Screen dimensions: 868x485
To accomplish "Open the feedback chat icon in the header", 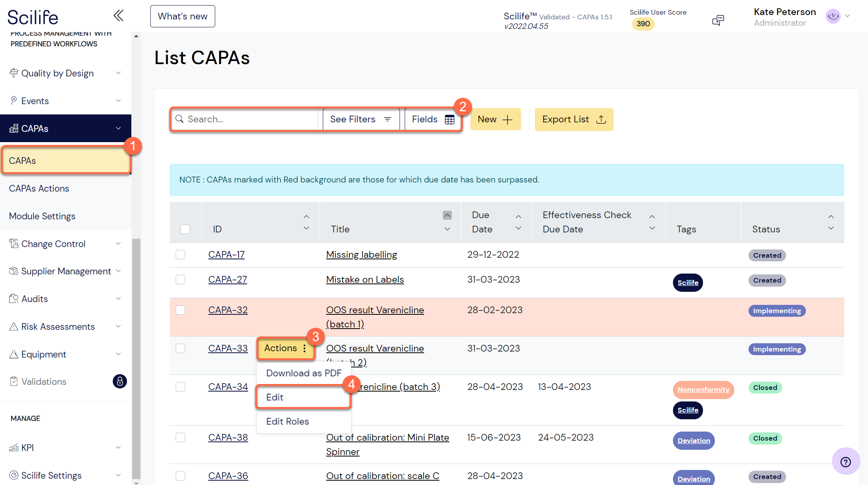I will (718, 20).
